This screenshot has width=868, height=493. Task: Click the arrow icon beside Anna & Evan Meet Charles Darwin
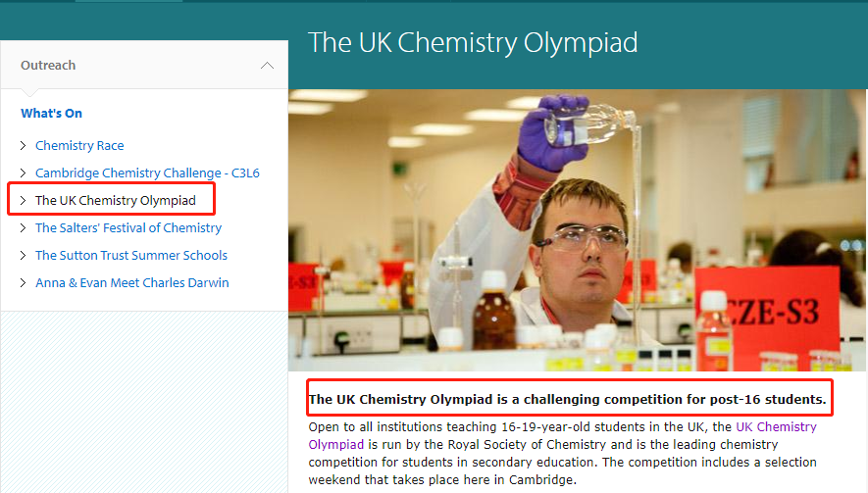(24, 283)
